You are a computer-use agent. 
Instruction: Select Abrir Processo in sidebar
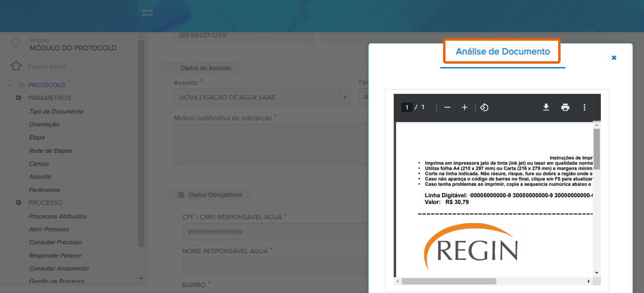point(49,229)
